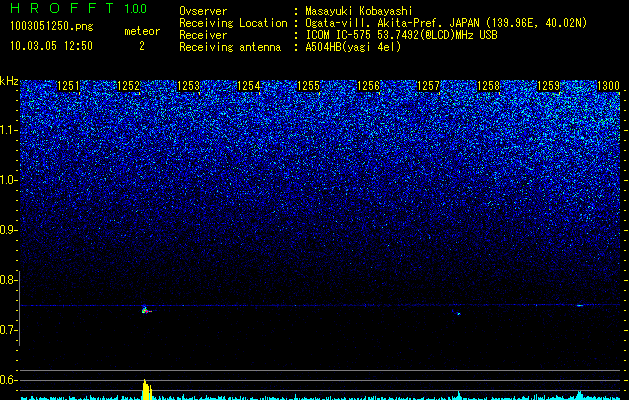Click the 0.7 kHz axis label
Viewport: 629px width, 400px height.
click(9, 330)
